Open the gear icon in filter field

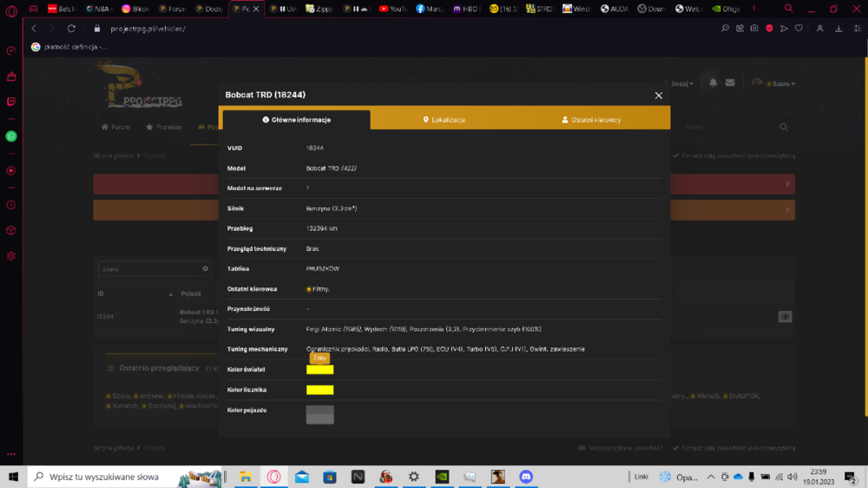coord(206,268)
